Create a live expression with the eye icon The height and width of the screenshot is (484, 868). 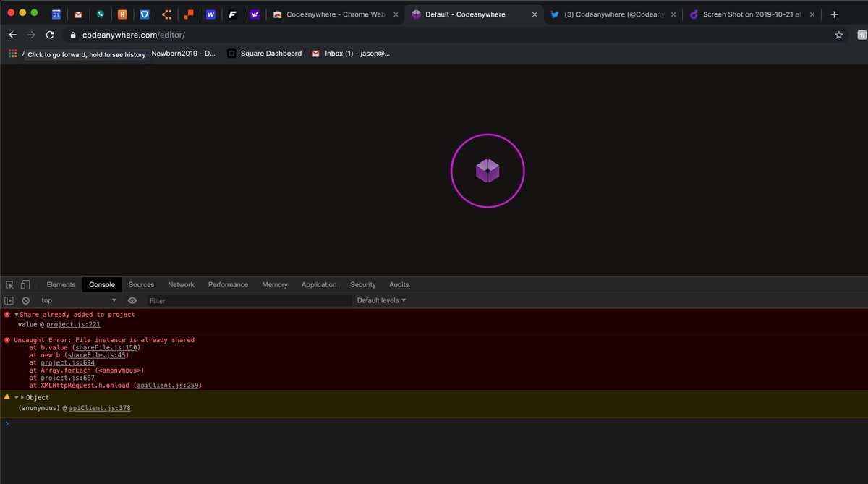point(132,300)
